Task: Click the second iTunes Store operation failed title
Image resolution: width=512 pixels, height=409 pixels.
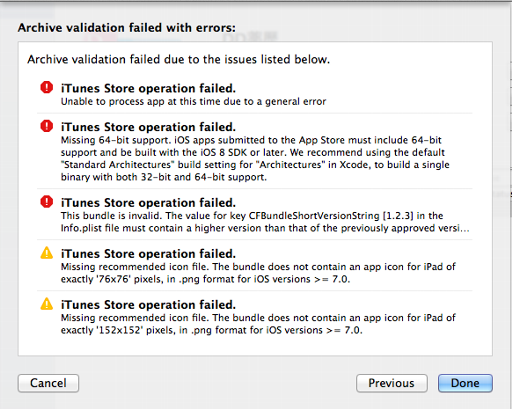Action: click(148, 127)
